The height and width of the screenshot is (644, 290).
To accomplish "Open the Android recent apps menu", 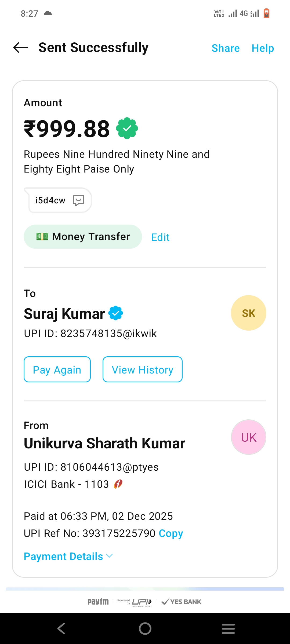I will (228, 628).
